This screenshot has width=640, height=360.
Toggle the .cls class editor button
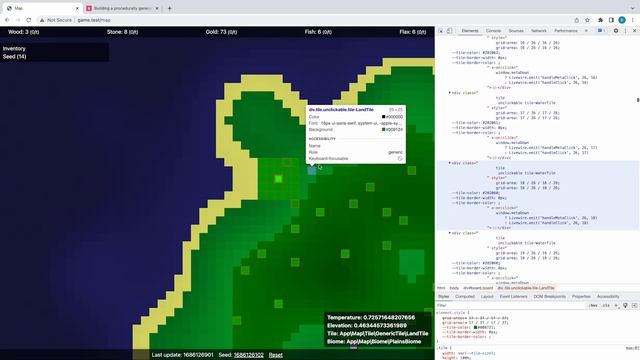click(606, 305)
